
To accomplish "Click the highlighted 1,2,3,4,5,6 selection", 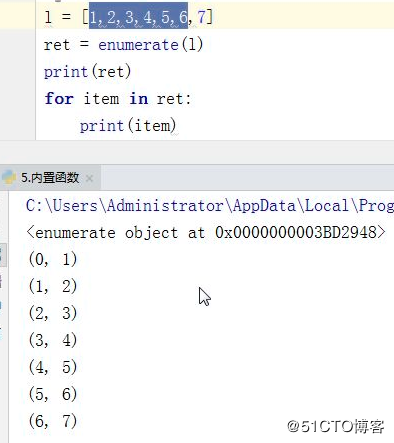I will click(138, 17).
